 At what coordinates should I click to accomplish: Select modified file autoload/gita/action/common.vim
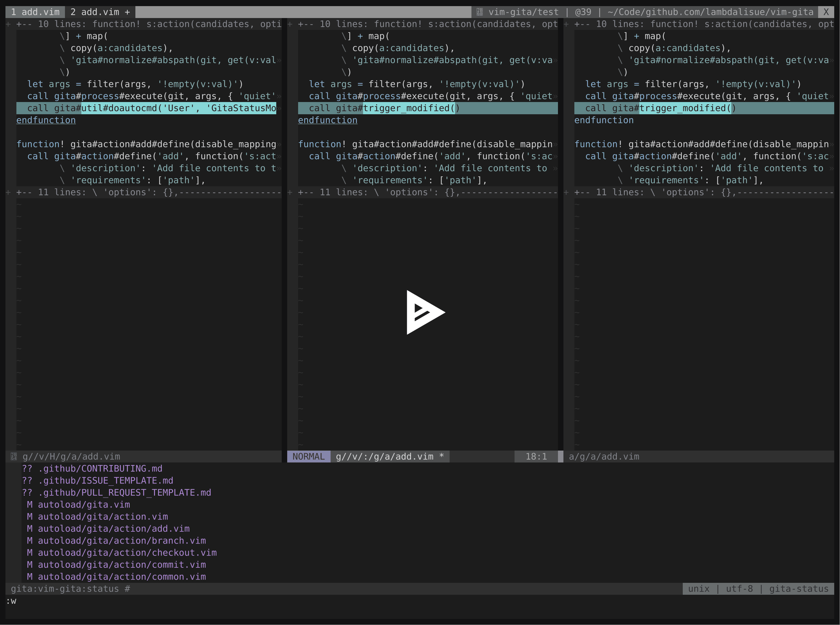point(116,577)
